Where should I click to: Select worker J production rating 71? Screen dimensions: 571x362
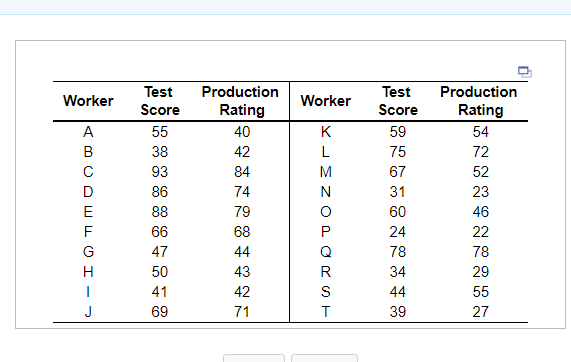tap(242, 312)
